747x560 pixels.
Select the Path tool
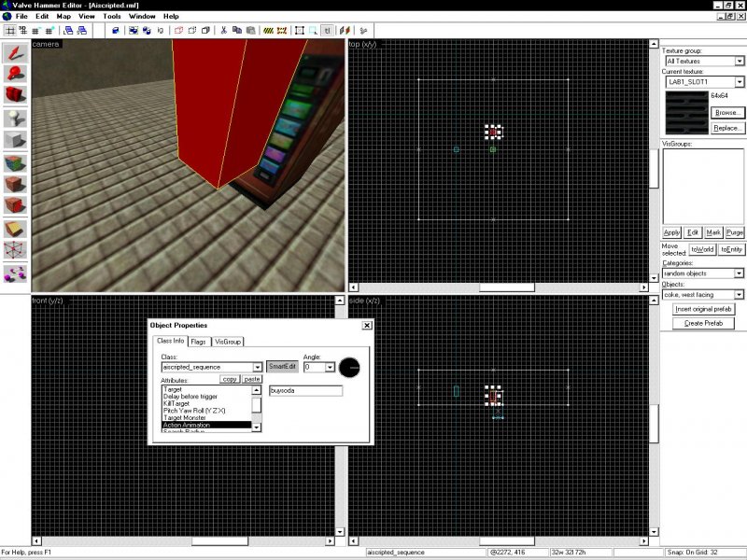(15, 273)
